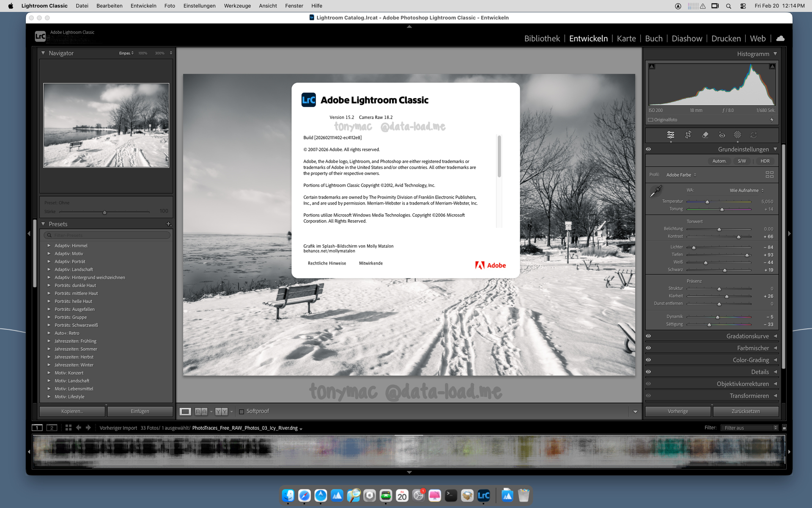This screenshot has width=812, height=508.
Task: Click the Zurücksetzen button
Action: coord(745,411)
